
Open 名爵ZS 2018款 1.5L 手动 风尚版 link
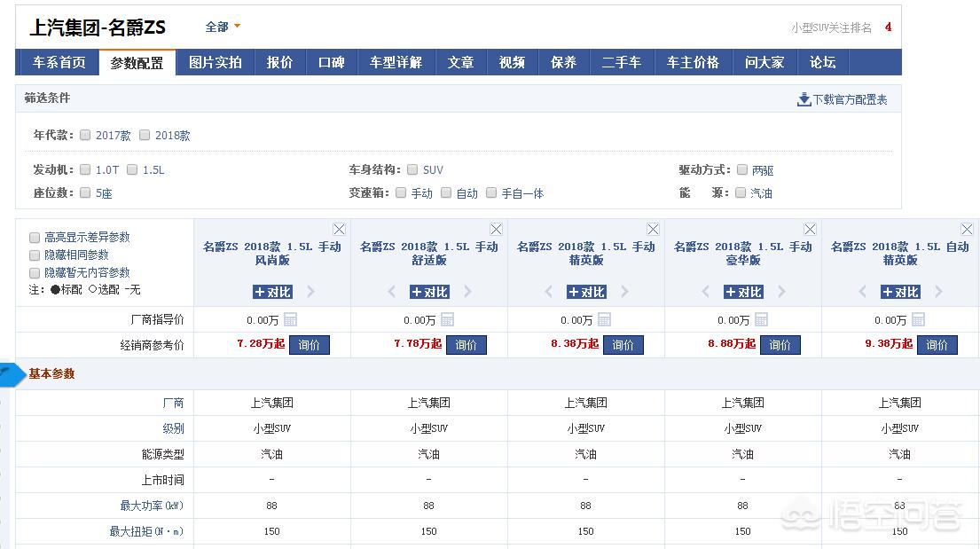click(x=272, y=254)
